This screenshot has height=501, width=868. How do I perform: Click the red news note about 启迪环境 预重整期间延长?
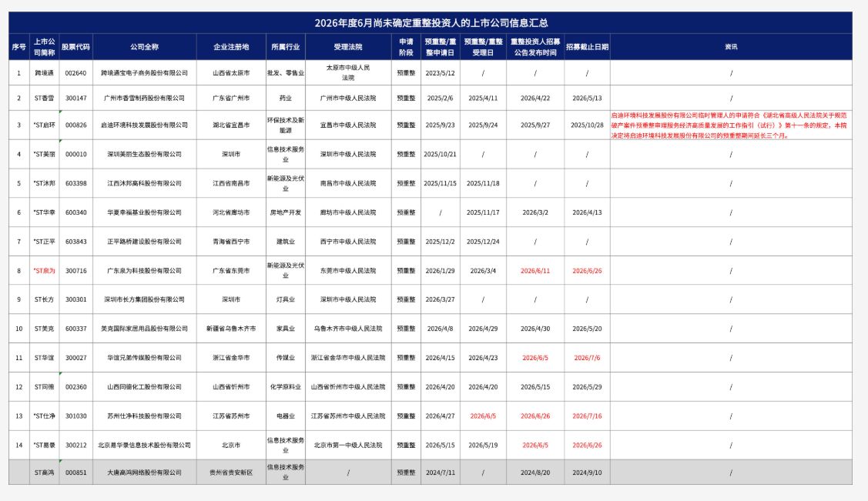click(729, 125)
